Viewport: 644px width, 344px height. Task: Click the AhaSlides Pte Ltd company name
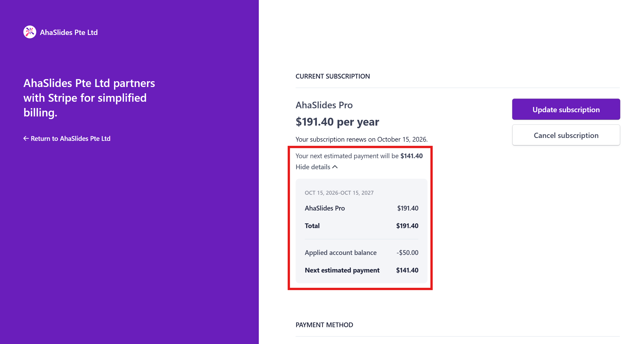[69, 32]
